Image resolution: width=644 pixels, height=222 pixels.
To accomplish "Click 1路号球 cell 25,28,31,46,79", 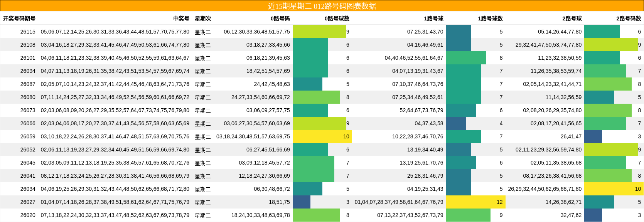I will click(x=425, y=176).
